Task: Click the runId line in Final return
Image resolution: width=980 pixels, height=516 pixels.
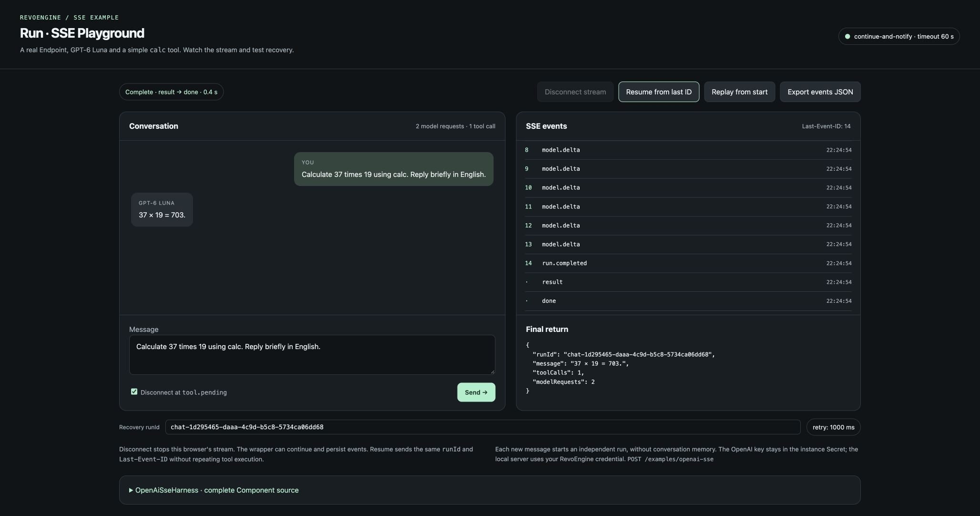Action: click(623, 355)
